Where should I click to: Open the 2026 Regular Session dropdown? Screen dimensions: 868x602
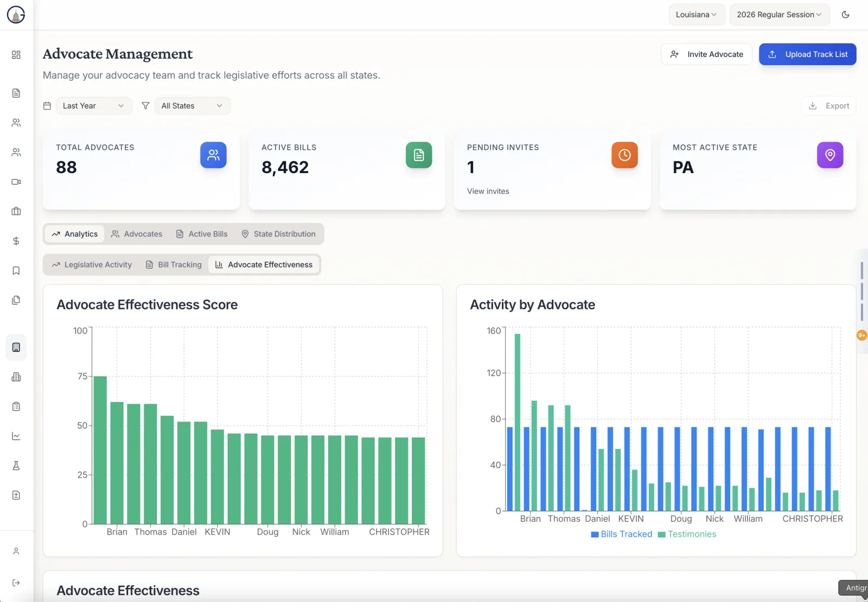(x=780, y=15)
